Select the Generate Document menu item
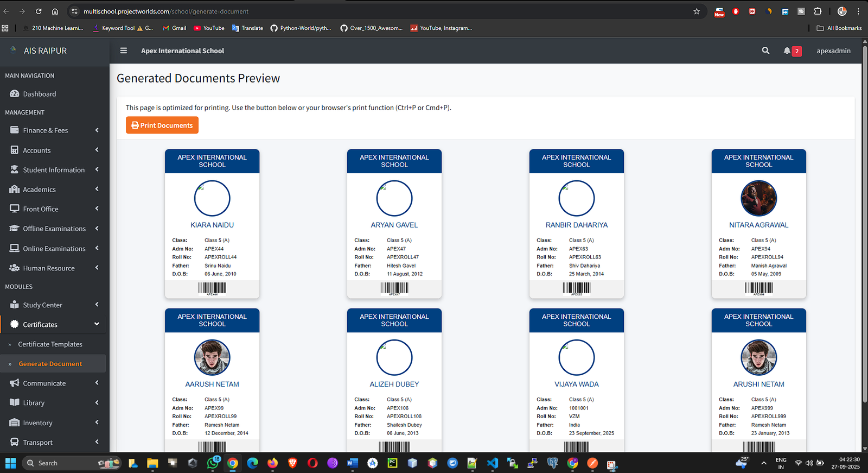This screenshot has height=473, width=868. pos(50,364)
